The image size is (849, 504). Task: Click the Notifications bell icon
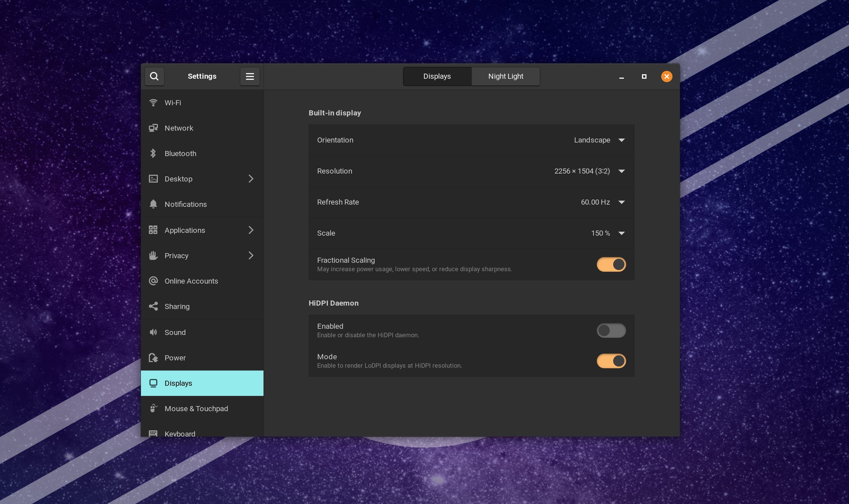coord(153,204)
